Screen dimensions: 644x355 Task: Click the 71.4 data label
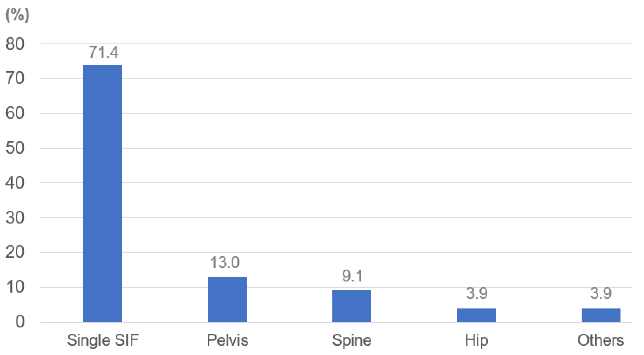(104, 52)
